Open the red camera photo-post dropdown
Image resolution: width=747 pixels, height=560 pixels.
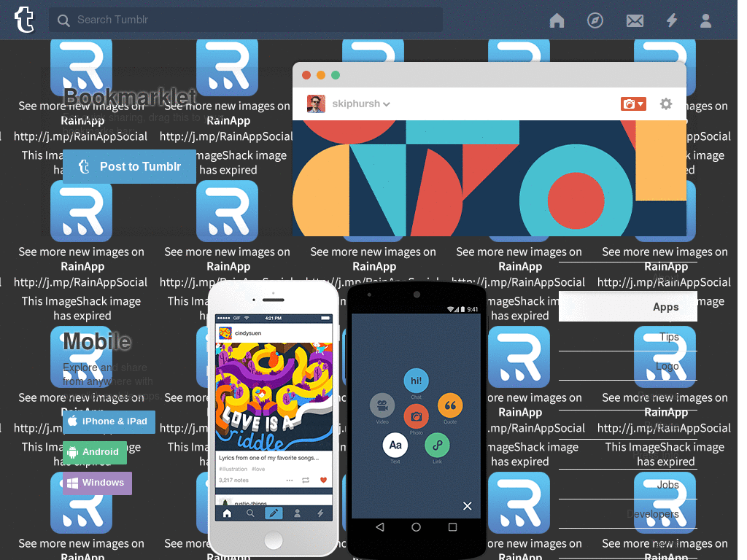click(633, 104)
